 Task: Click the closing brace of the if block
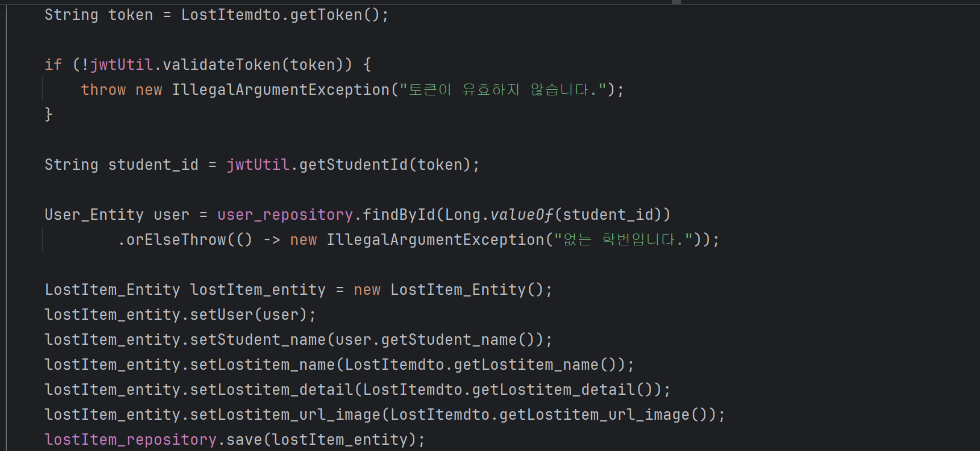coord(49,115)
